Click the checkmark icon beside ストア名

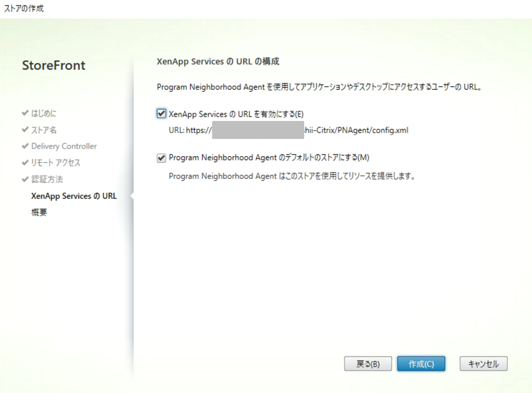click(25, 130)
